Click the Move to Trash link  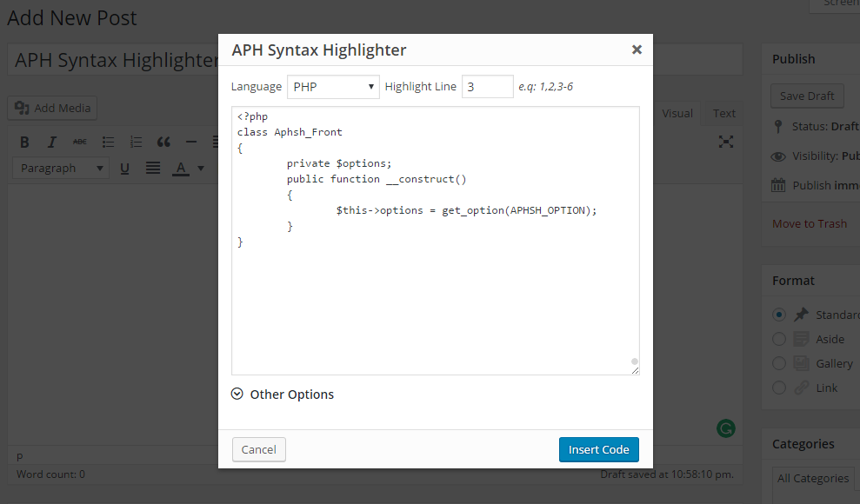[810, 223]
